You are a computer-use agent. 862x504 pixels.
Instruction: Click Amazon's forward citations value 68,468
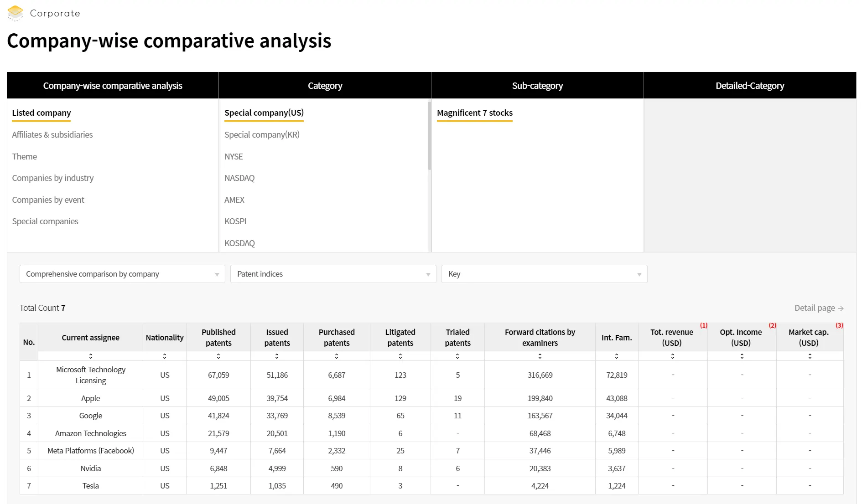[x=540, y=433]
